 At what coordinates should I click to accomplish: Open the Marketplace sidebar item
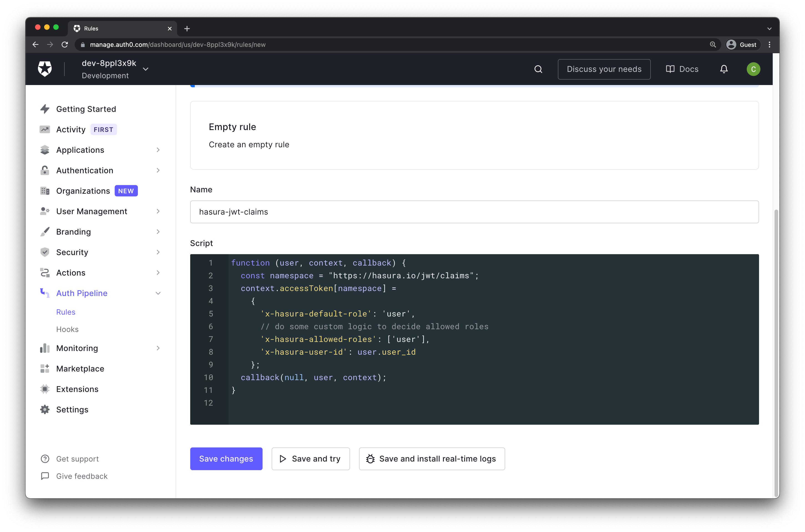[81, 369]
